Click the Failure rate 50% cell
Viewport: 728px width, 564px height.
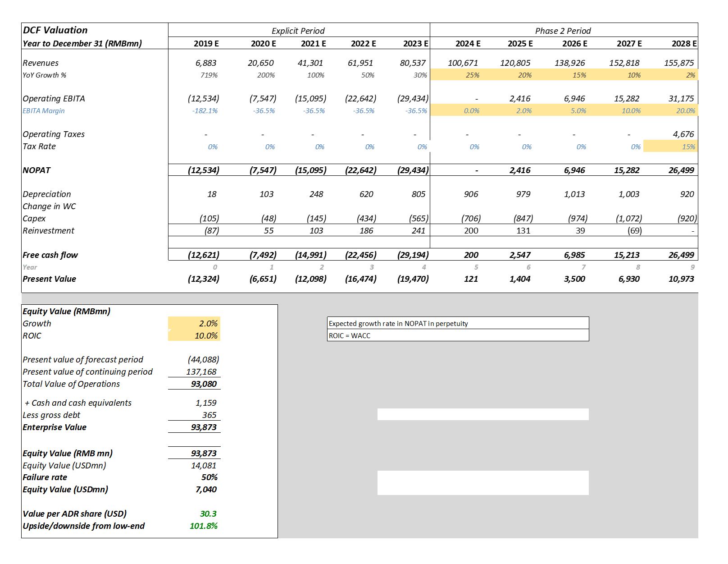209,477
